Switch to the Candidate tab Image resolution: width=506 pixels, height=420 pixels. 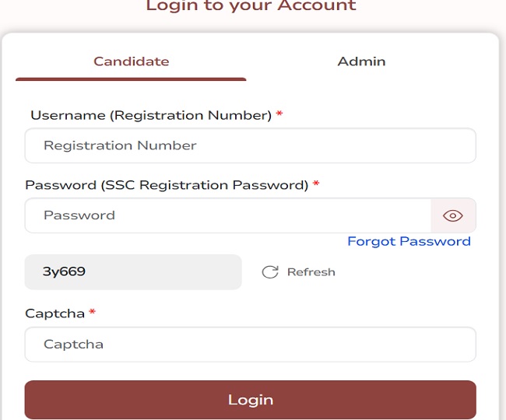131,61
